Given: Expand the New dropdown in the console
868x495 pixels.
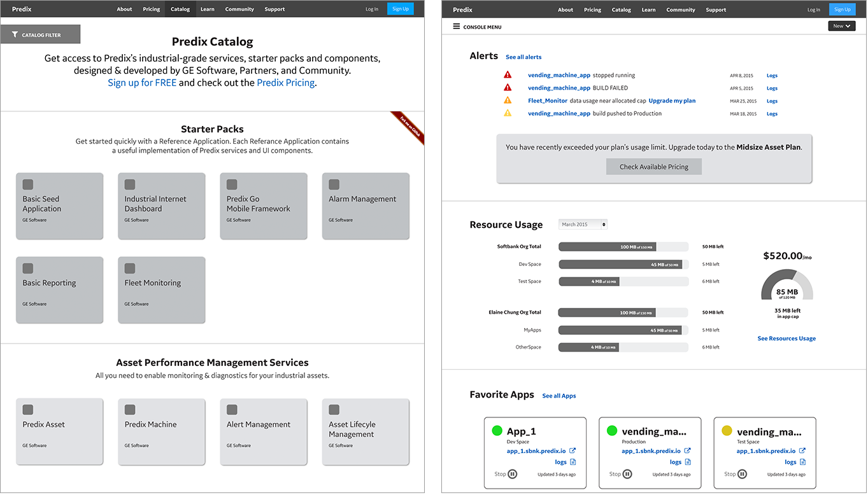Looking at the screenshot, I should pyautogui.click(x=841, y=26).
